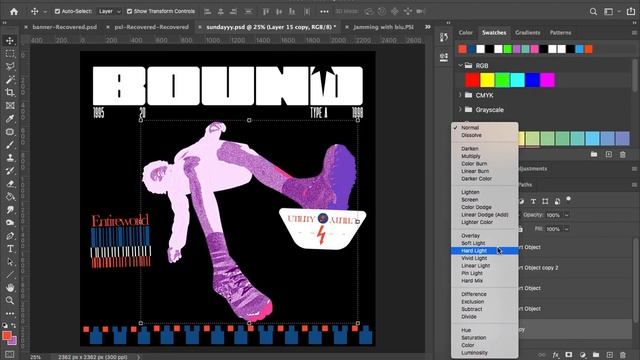Screen dimensions: 640x360
Task: Select the Eyedropper tool
Action: coord(10,119)
